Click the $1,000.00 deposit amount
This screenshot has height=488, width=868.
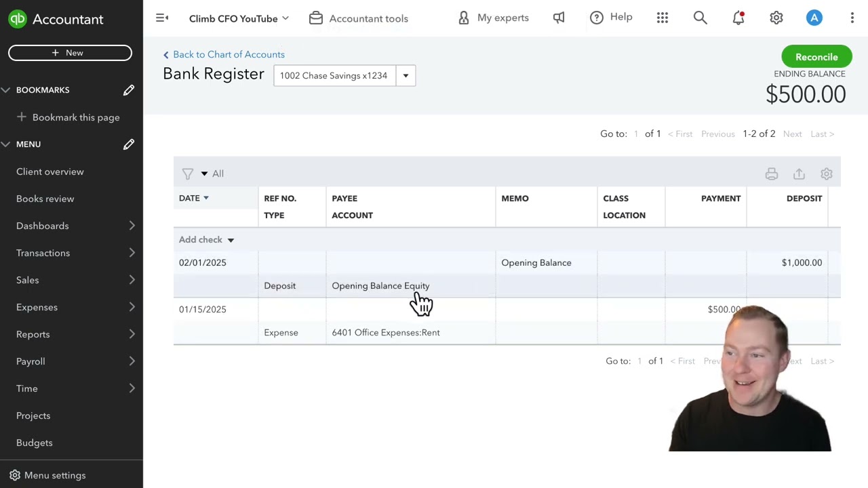pyautogui.click(x=802, y=262)
